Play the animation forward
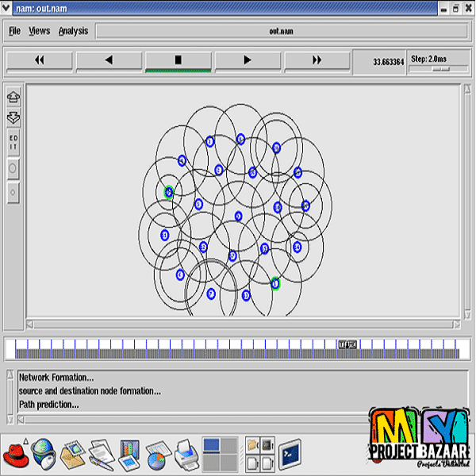The width and height of the screenshot is (476, 476). pos(248,60)
